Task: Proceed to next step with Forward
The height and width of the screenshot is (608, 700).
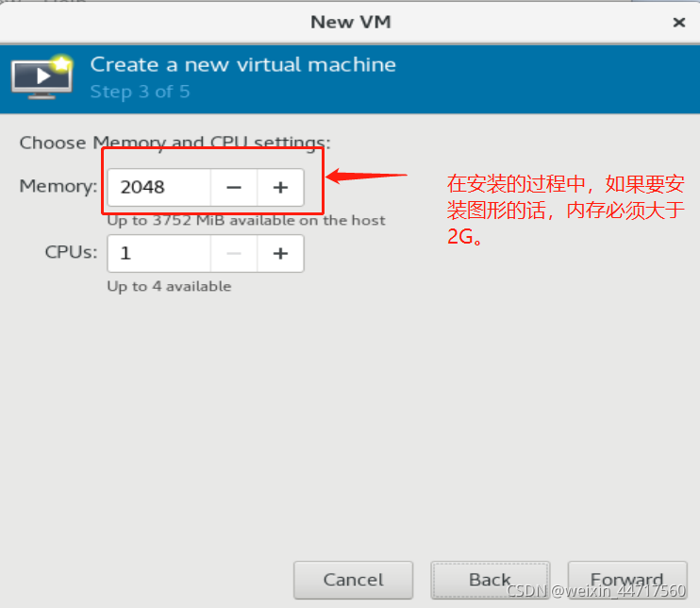Action: [x=627, y=580]
